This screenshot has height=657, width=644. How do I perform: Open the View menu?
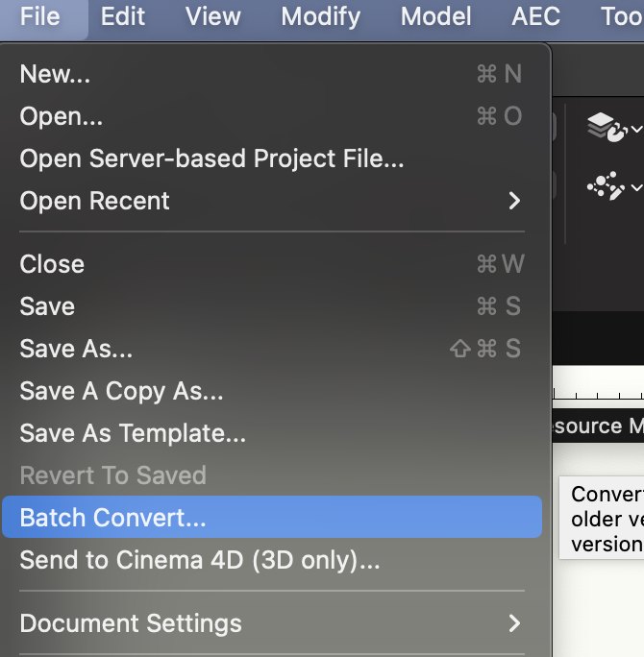pos(213,16)
